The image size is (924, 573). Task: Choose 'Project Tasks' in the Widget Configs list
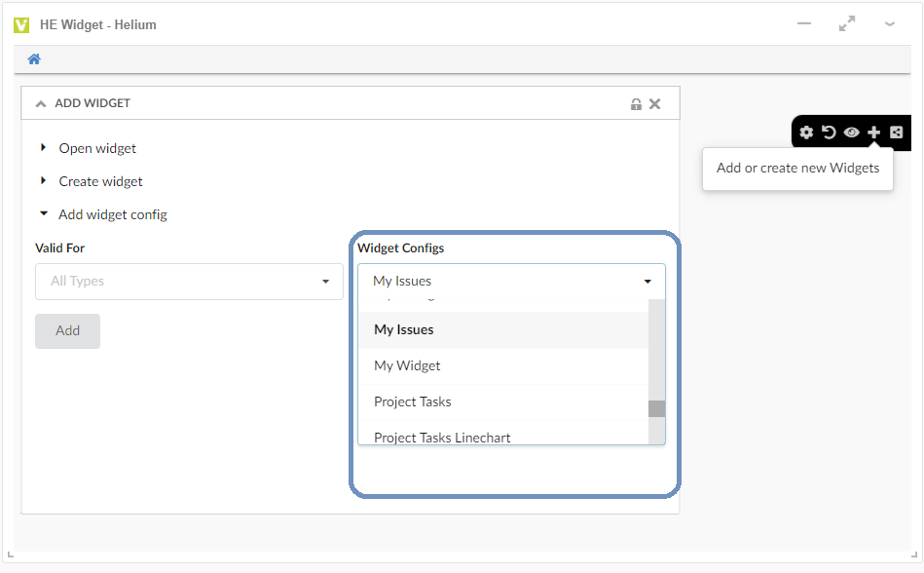[x=413, y=401]
